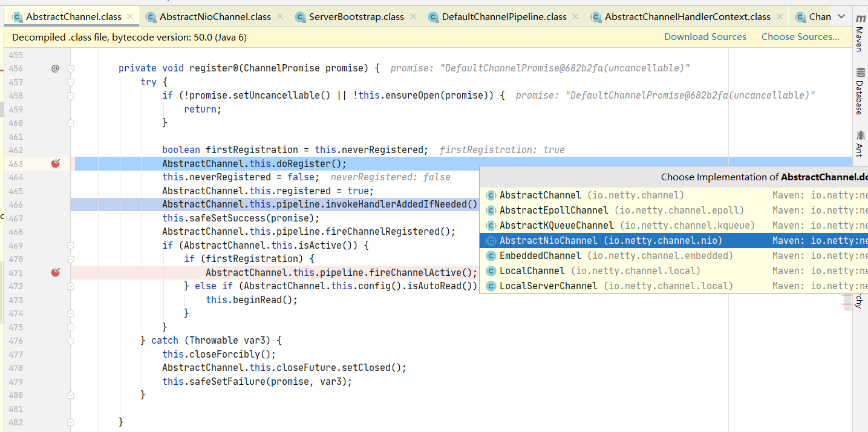This screenshot has height=432, width=868.
Task: Click firstRegistration variable on line 462
Action: (253, 150)
